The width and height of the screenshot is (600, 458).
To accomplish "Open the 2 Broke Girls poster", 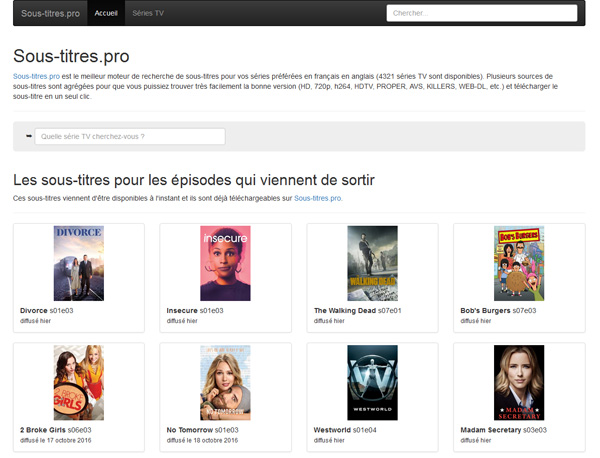I will (x=78, y=382).
